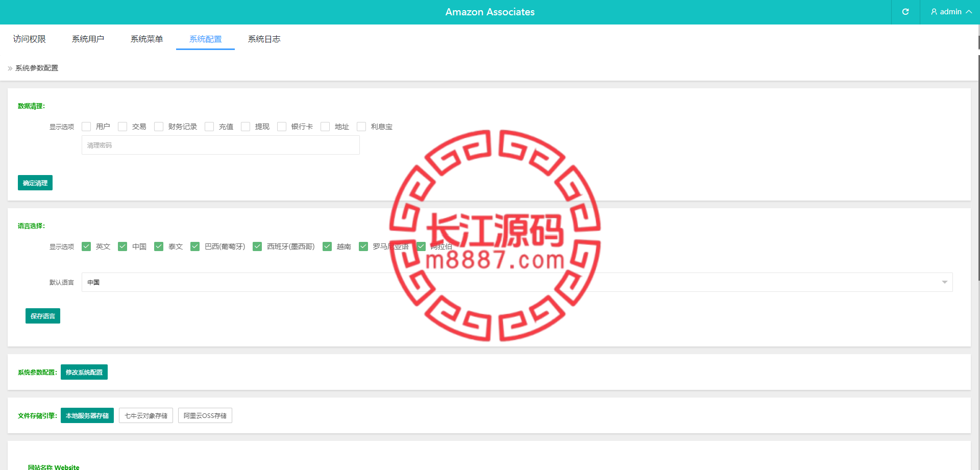980x470 pixels.
Task: Open the 系统日志 tab
Action: (264, 39)
